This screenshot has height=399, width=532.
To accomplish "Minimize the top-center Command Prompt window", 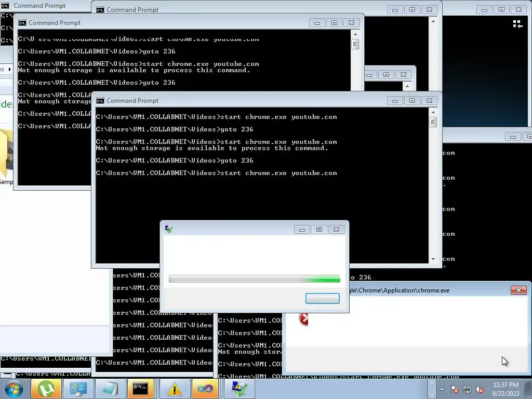I will pyautogui.click(x=395, y=10).
